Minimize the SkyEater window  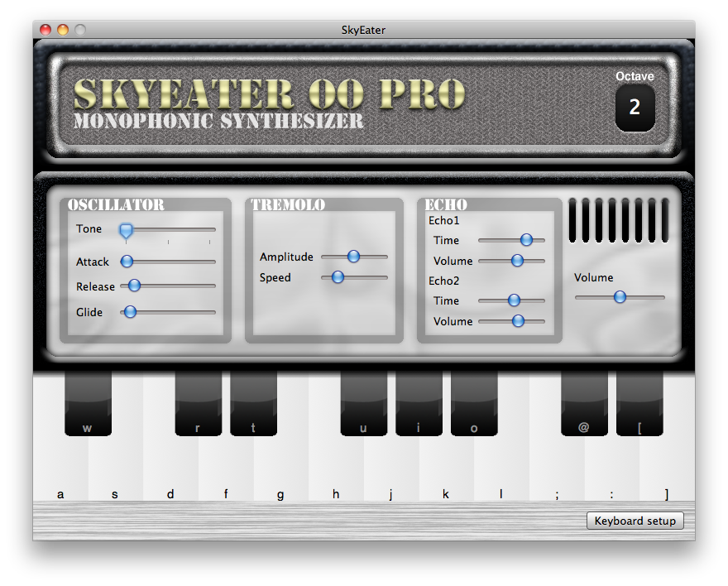(x=63, y=30)
